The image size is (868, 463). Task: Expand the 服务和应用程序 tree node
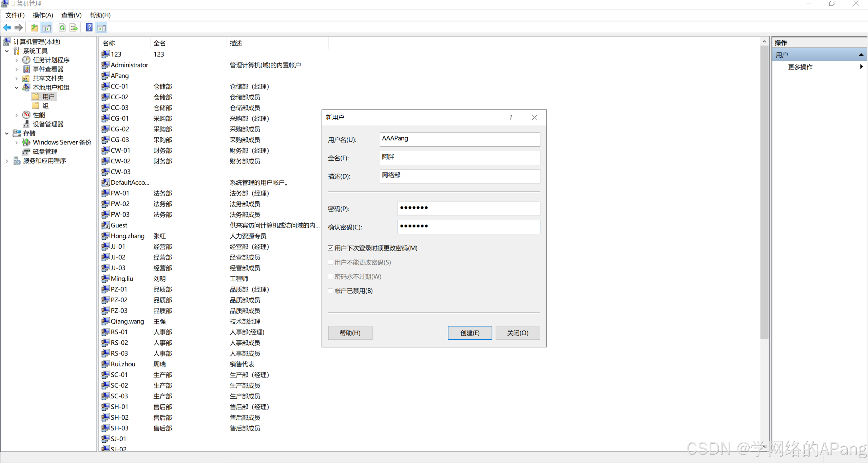pyautogui.click(x=7, y=161)
